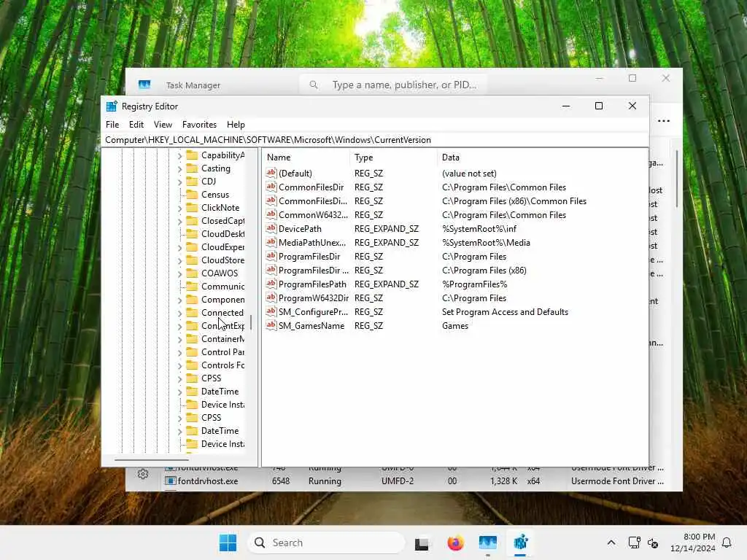Click the Registry Editor taskbar icon

coord(520,542)
